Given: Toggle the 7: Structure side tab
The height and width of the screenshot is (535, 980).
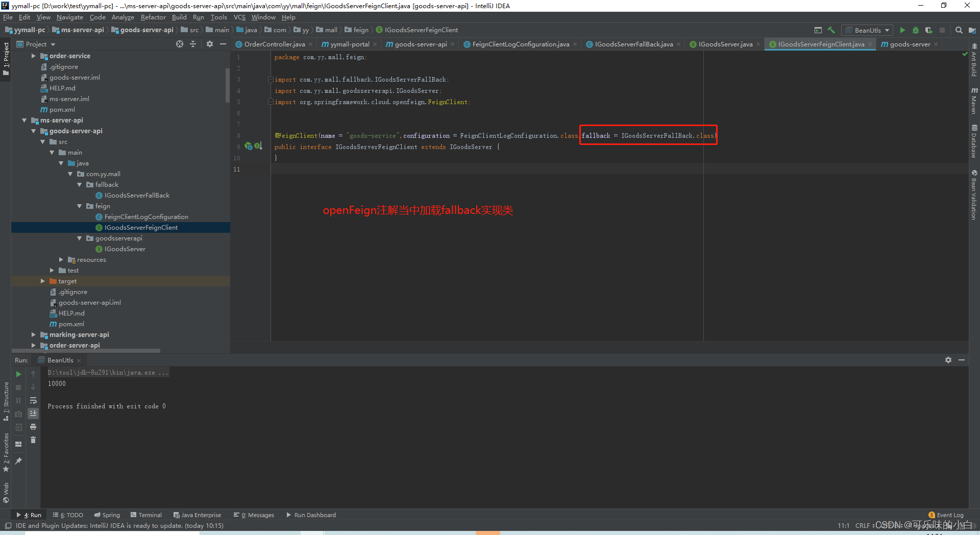Looking at the screenshot, I should click(x=6, y=401).
